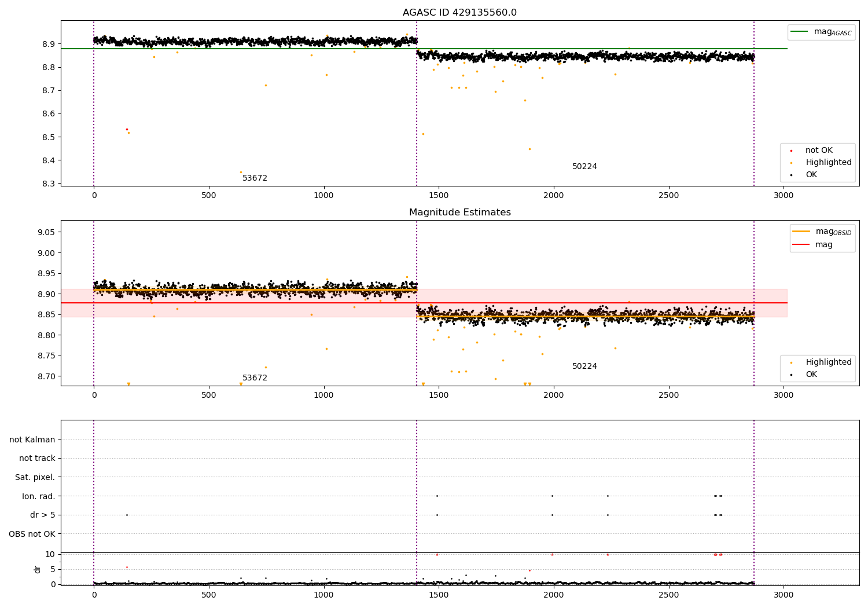
Task: Click the "9.05" y-axis tick label
Action: [46, 232]
